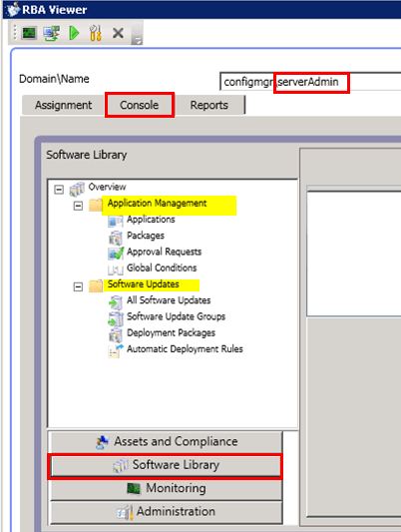Screen dimensions: 401x532
Task: Select Packages in the tree
Action: click(146, 236)
